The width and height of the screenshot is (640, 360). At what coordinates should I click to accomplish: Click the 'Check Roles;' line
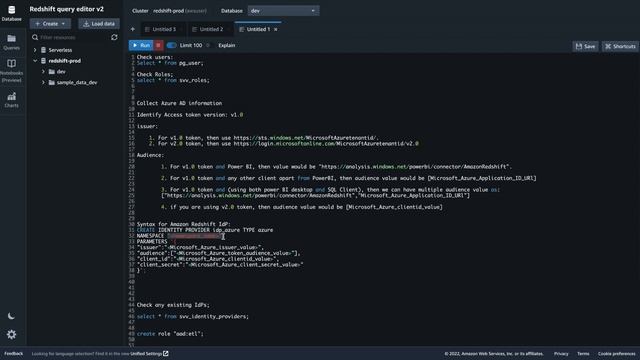(155, 75)
